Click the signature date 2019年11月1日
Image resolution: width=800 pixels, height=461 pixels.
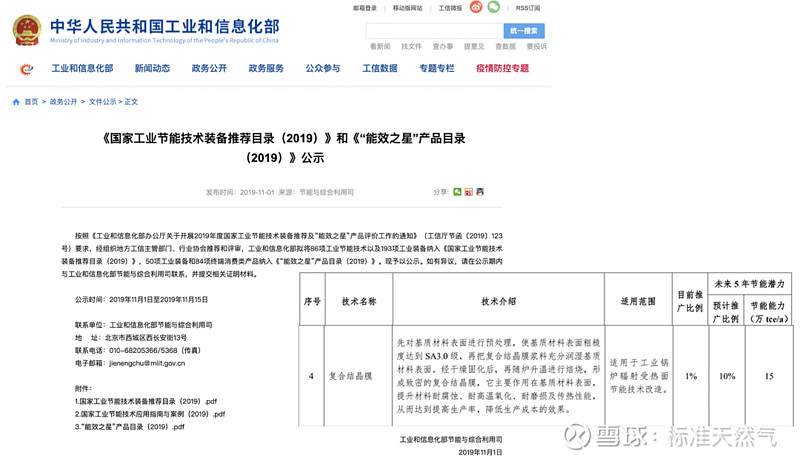point(480,452)
